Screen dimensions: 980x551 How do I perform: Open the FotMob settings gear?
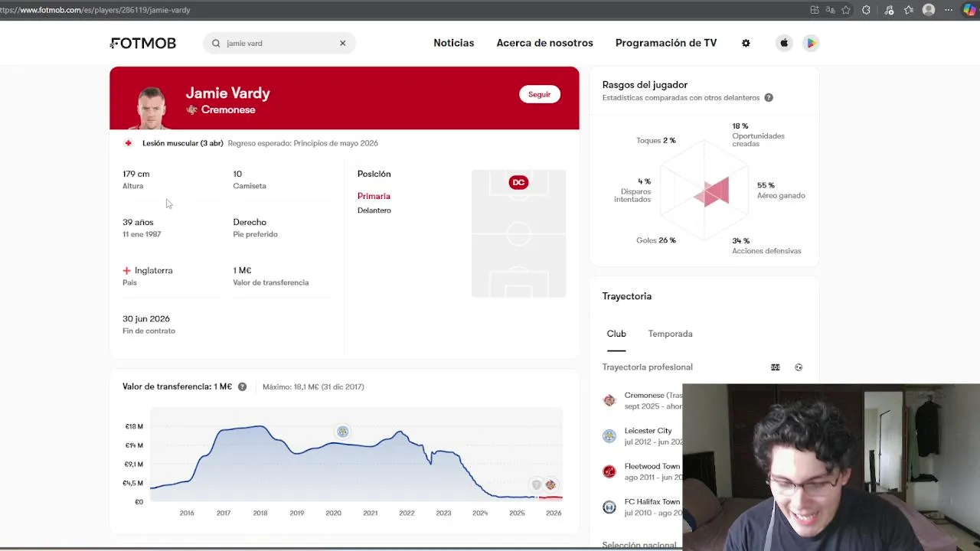(x=746, y=44)
